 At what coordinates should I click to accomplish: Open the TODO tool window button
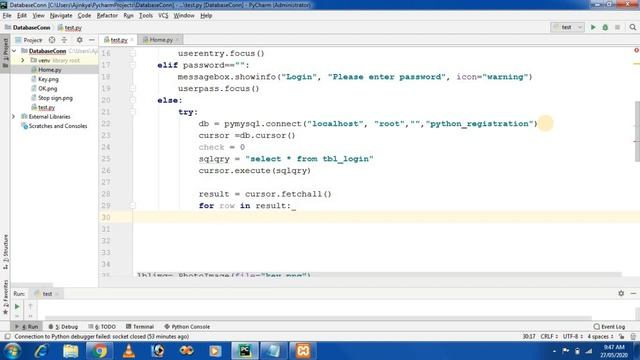click(x=102, y=327)
